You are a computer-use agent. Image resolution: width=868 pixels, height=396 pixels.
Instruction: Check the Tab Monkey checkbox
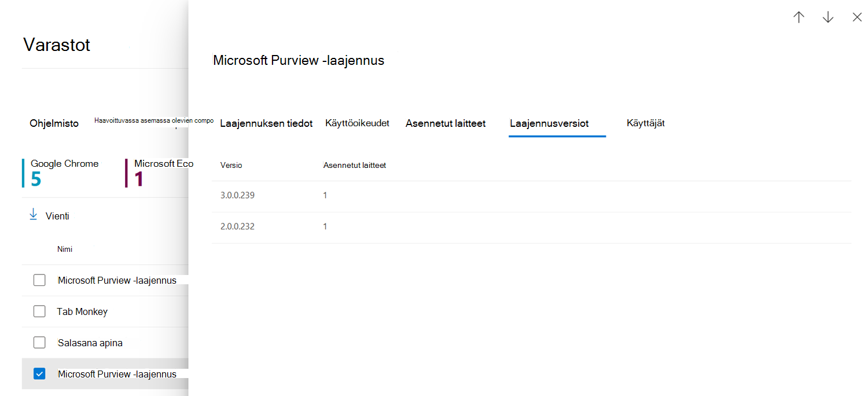39,311
